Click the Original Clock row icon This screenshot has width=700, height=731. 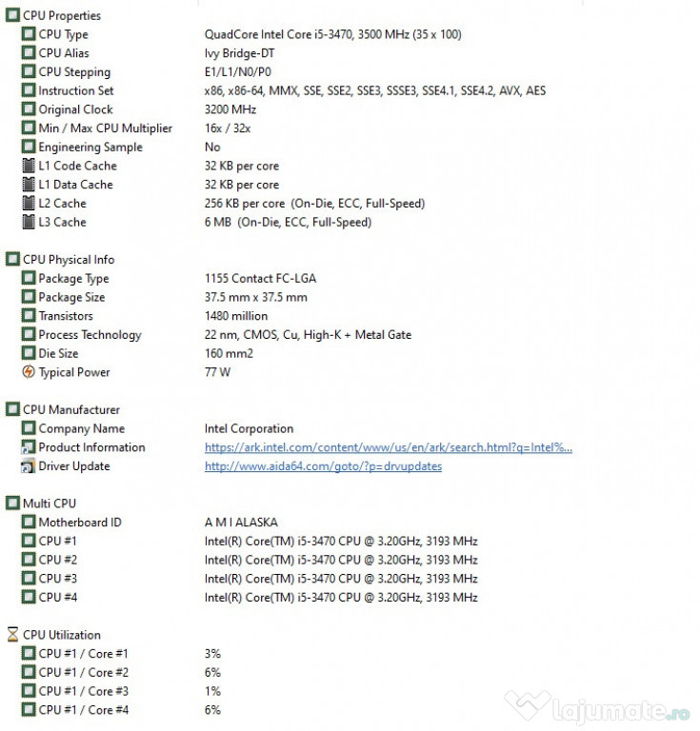point(29,109)
